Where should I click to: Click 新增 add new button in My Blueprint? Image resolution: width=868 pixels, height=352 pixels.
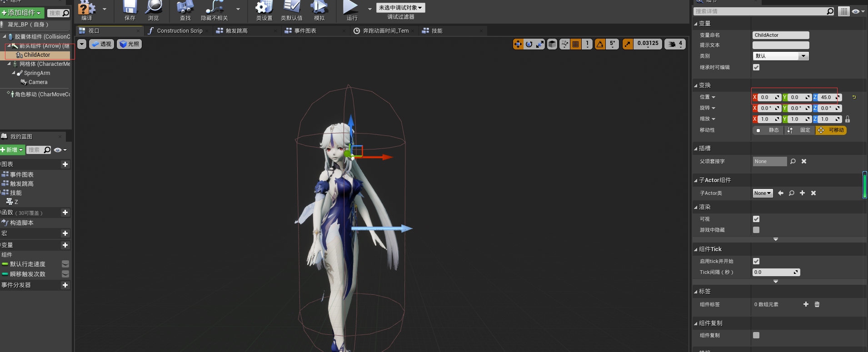tap(12, 149)
